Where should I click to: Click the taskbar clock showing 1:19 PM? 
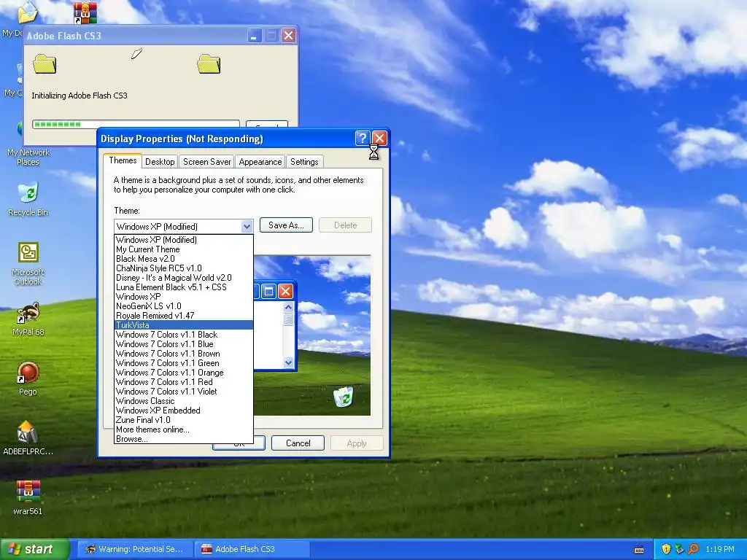click(720, 549)
